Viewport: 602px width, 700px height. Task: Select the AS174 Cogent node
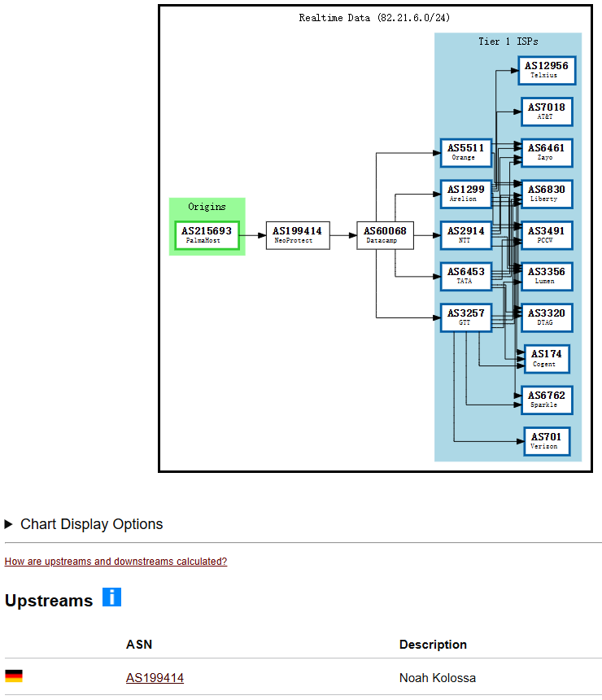pyautogui.click(x=546, y=358)
